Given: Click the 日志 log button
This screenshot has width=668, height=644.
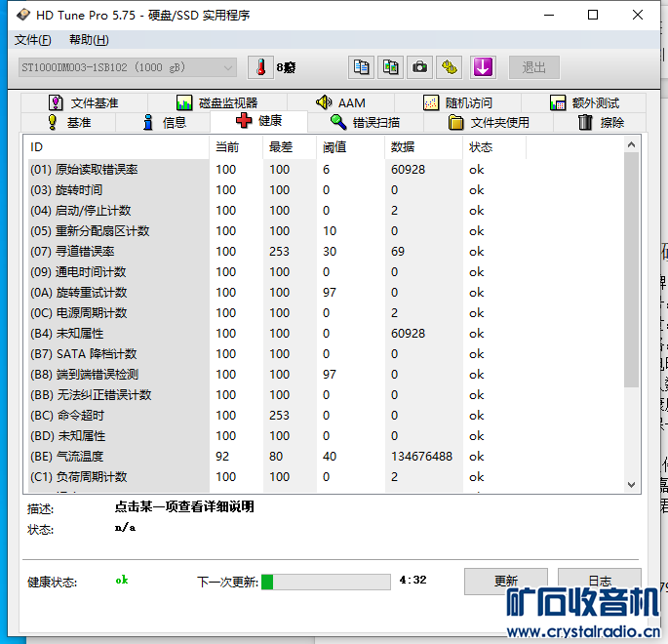Looking at the screenshot, I should click(x=600, y=582).
